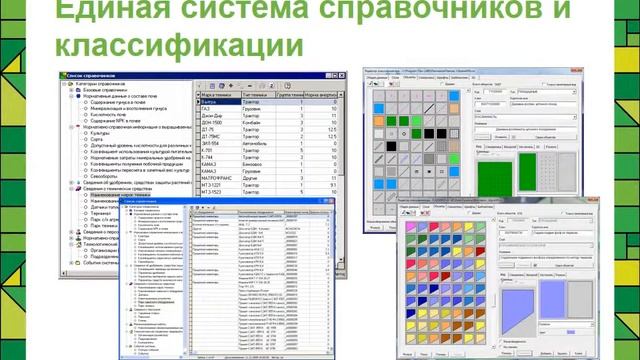Click the Фильтр button in the lower classifier editor
The height and width of the screenshot is (360, 640).
[x=408, y=354]
